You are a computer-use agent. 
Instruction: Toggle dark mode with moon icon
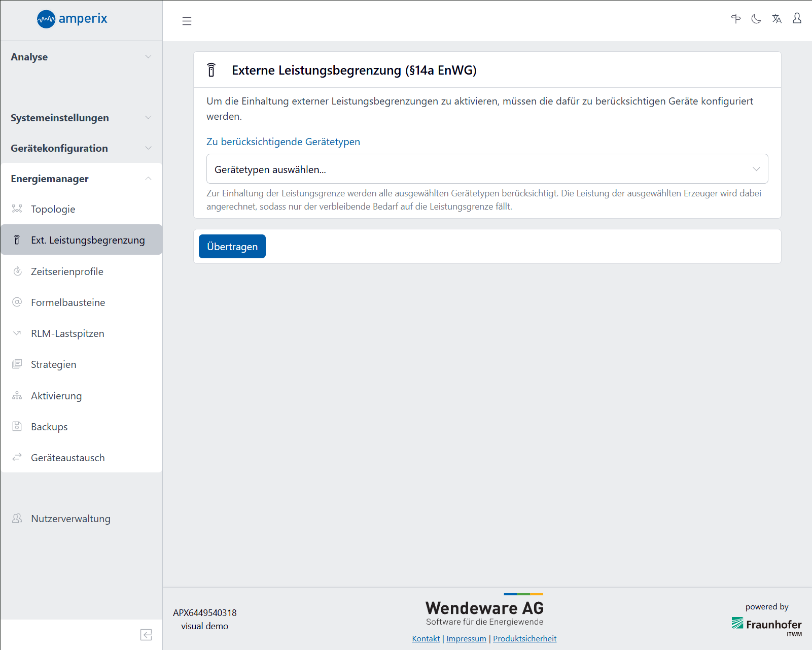[x=756, y=19]
